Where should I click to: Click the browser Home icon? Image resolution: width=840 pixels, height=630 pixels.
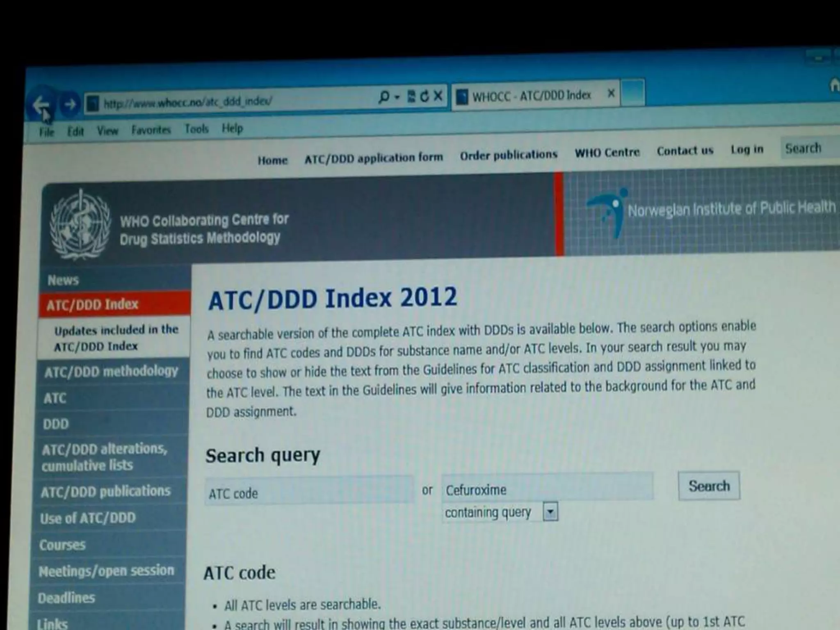pyautogui.click(x=834, y=85)
